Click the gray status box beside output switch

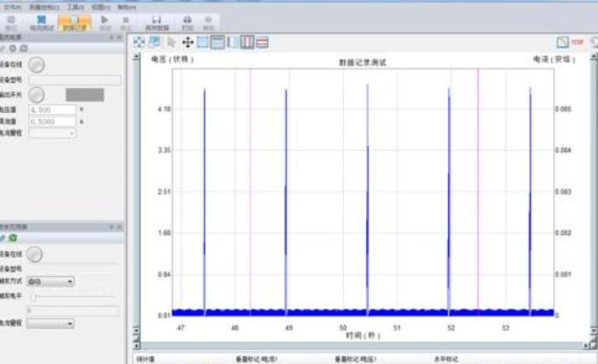pos(85,95)
